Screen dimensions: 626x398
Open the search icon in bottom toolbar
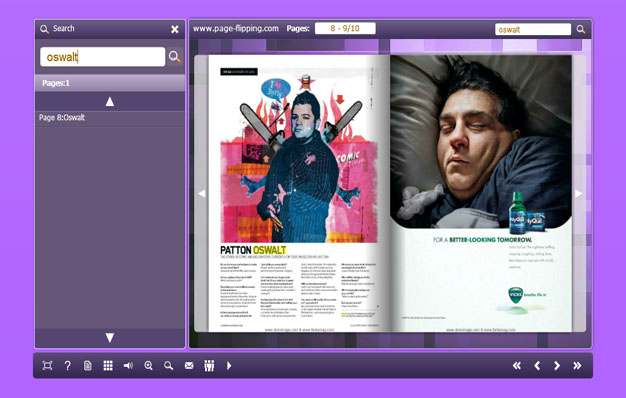click(x=168, y=365)
